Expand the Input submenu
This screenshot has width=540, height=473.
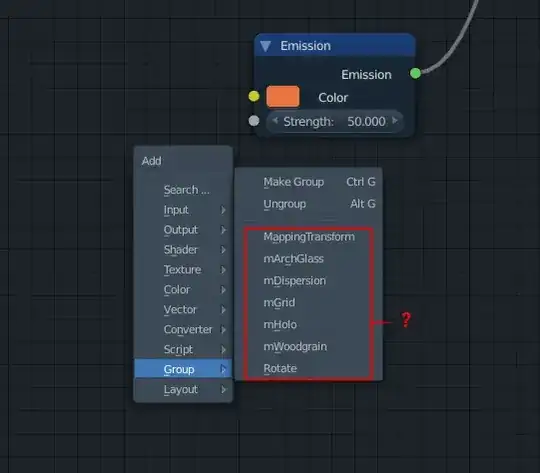(183, 210)
